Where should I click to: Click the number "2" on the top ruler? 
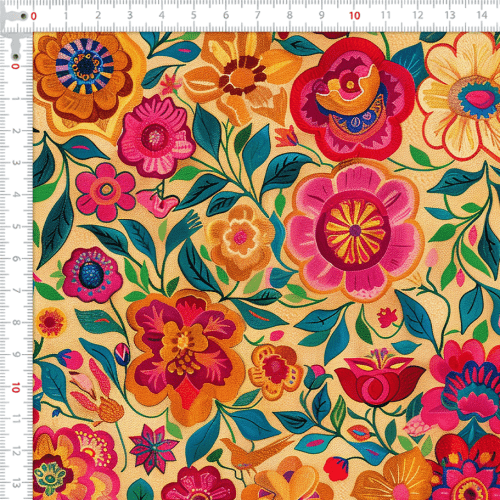point(98,15)
